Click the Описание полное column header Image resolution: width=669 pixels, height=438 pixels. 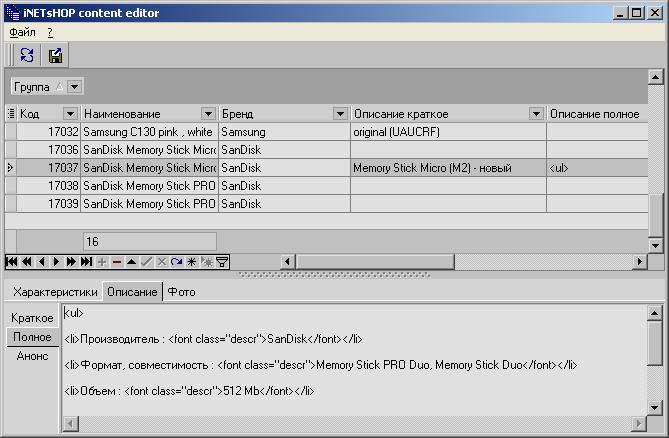pyautogui.click(x=595, y=113)
